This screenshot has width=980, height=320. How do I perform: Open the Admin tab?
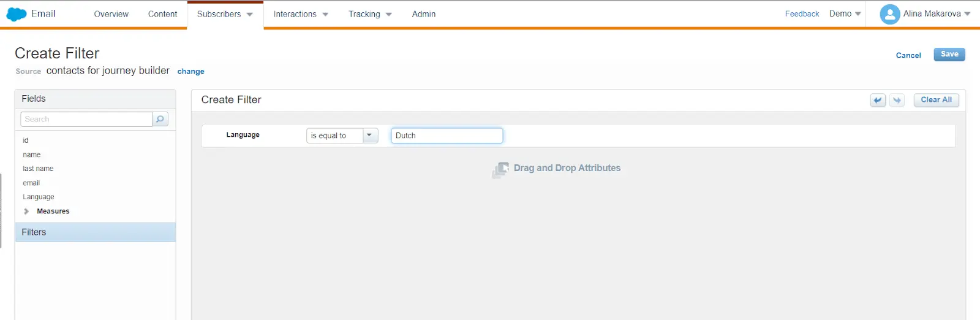[424, 14]
